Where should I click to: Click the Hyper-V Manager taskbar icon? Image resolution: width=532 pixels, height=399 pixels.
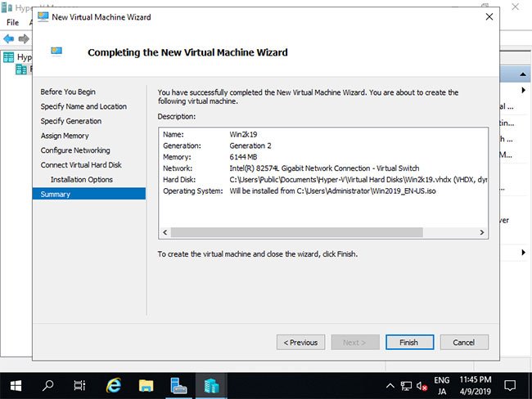(211, 386)
